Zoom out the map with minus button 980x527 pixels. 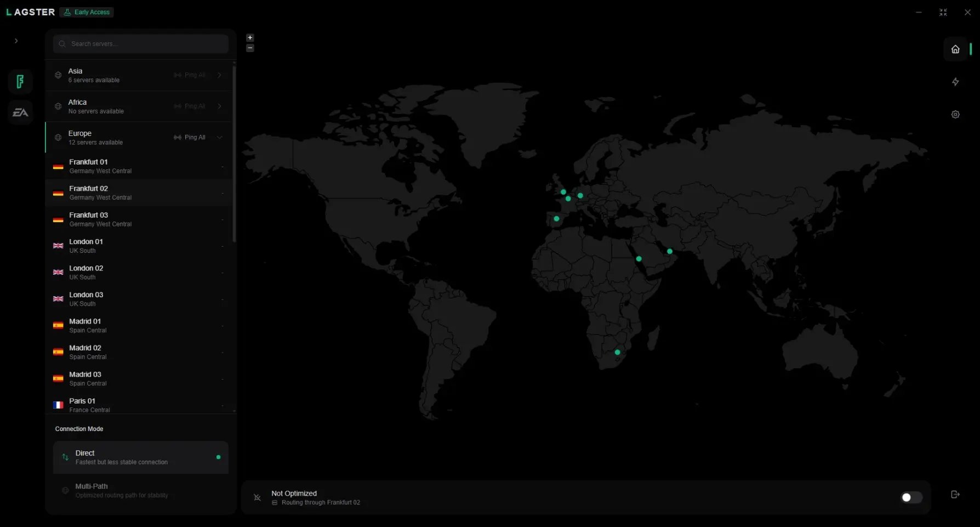point(250,48)
